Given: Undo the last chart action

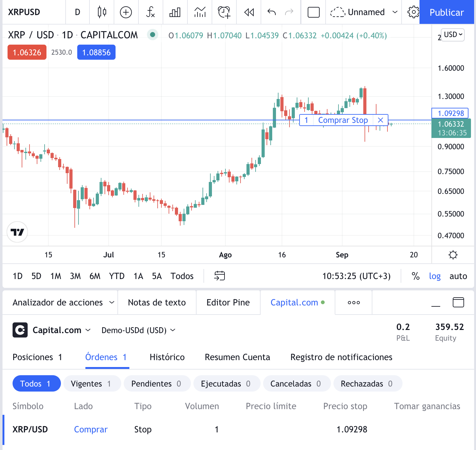Looking at the screenshot, I should point(272,12).
